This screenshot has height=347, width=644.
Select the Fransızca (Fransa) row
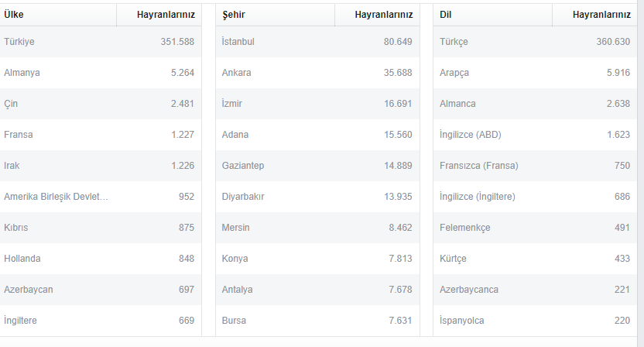coord(535,166)
